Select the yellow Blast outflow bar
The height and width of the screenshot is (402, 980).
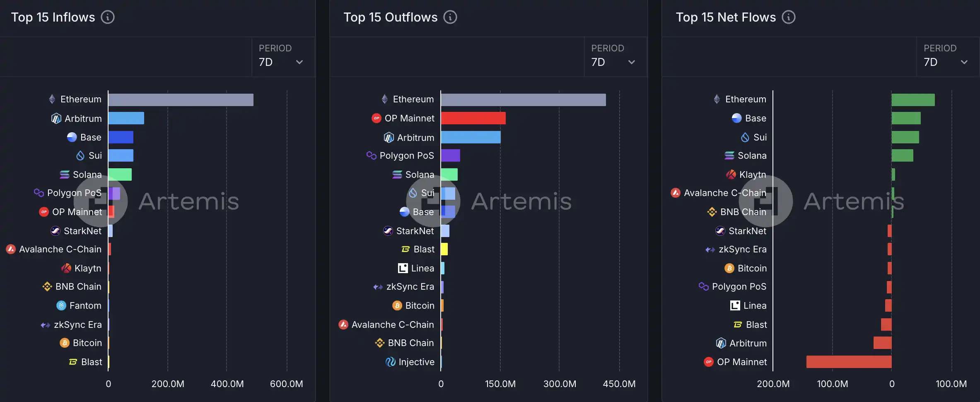pos(444,249)
